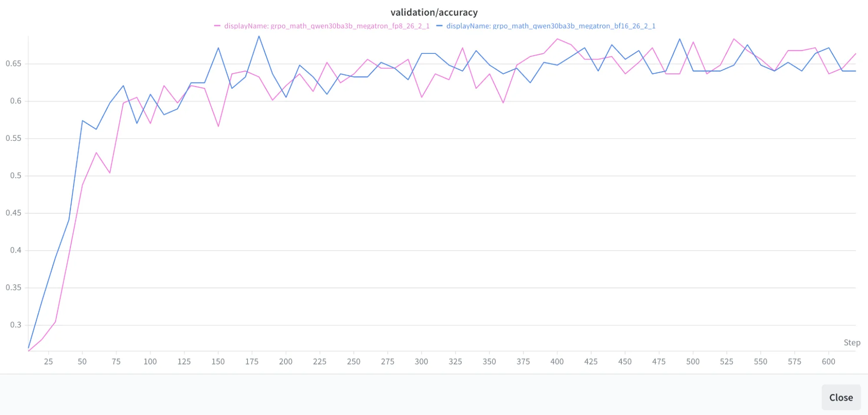Click the 300 step tick label
The height and width of the screenshot is (415, 868).
(422, 362)
